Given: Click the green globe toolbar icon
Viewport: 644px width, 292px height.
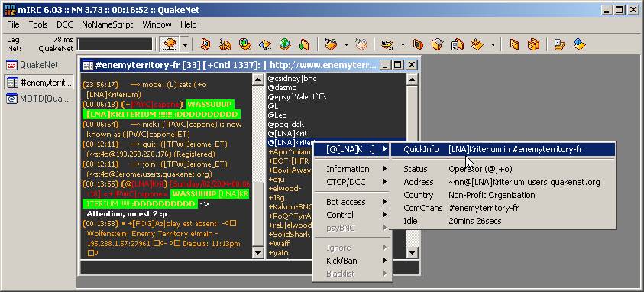Looking at the screenshot, I should 284,44.
